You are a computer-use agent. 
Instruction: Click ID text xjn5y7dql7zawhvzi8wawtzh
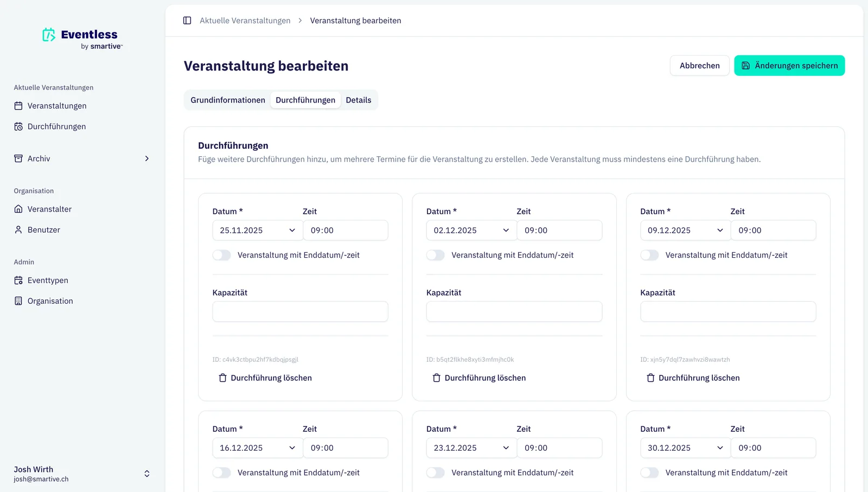tap(685, 360)
